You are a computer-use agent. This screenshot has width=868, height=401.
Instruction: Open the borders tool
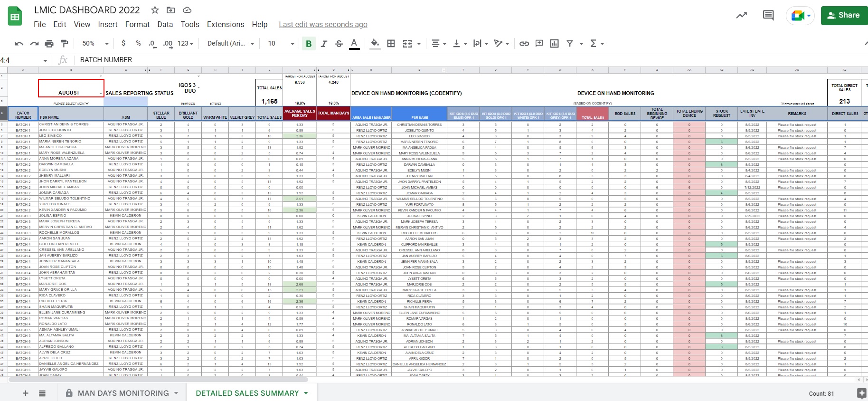(391, 44)
